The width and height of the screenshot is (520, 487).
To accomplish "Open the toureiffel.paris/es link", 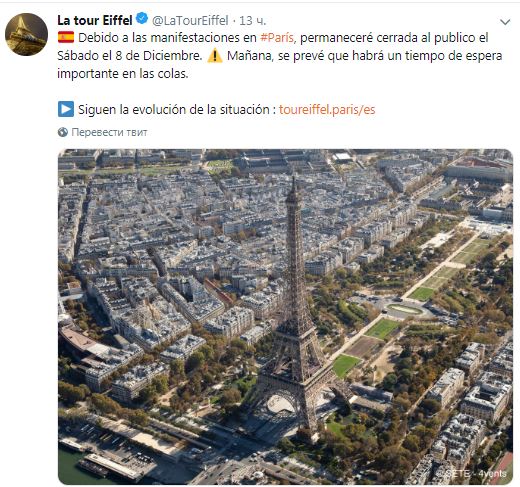I will click(x=327, y=110).
